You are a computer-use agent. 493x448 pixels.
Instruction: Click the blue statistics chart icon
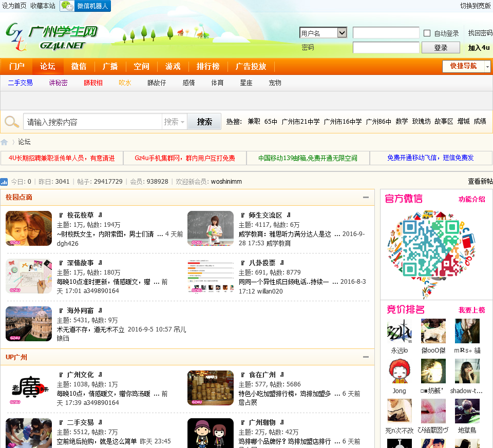click(x=4, y=182)
